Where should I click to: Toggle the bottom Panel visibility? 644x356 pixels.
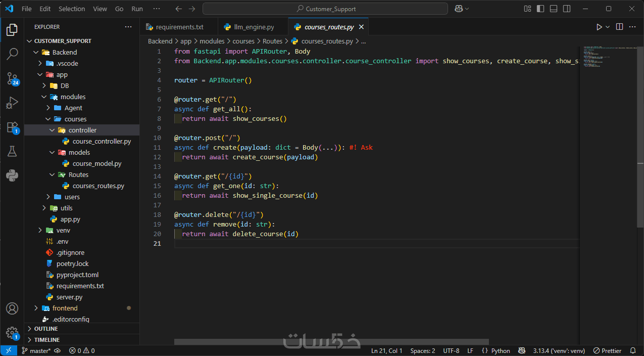point(554,9)
